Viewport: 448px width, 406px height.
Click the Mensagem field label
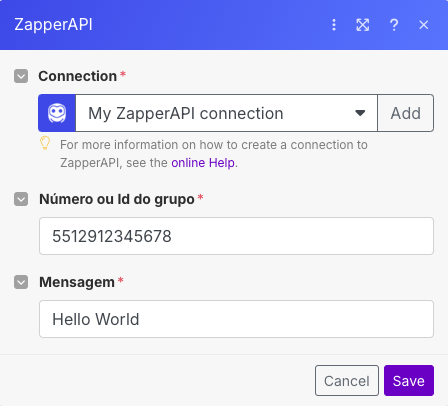coord(77,282)
